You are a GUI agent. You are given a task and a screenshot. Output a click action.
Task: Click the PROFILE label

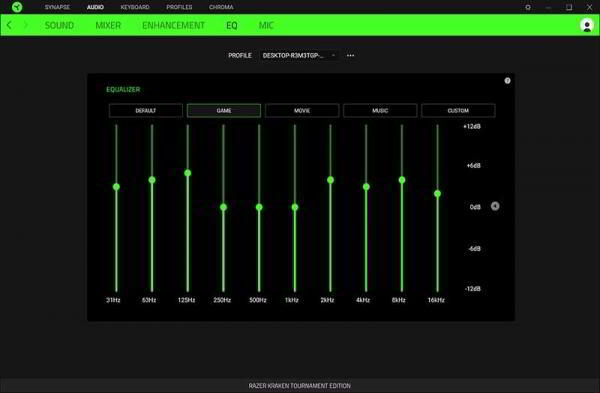pos(240,55)
